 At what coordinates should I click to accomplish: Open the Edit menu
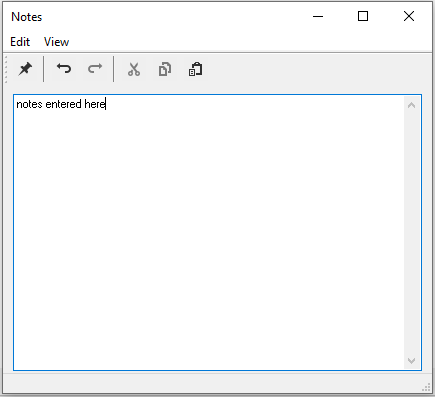20,42
